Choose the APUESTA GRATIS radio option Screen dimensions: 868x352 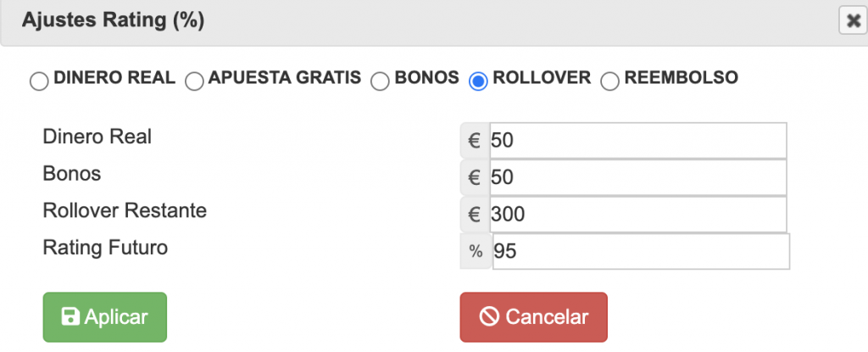[194, 82]
